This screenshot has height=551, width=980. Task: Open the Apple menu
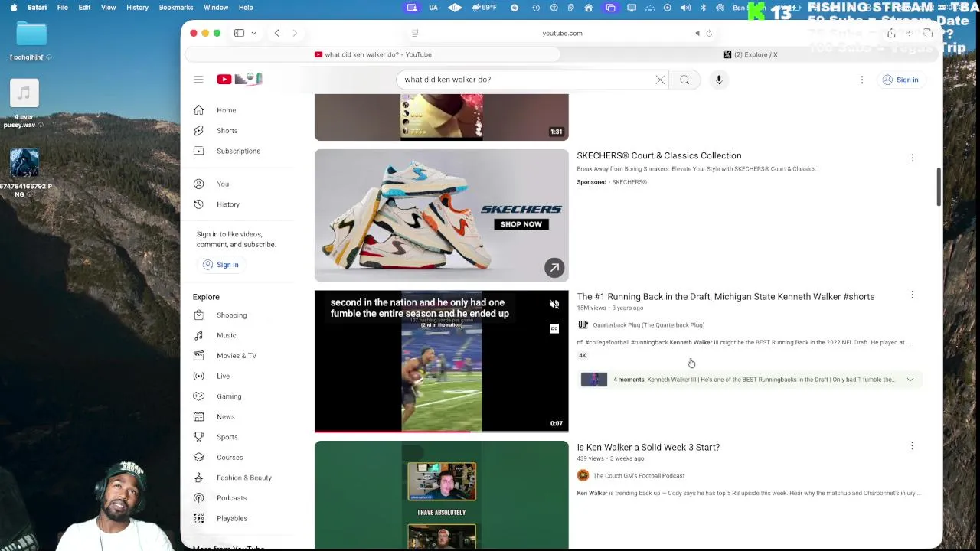(13, 7)
